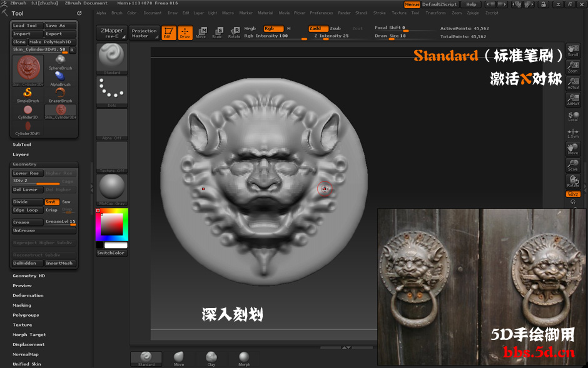Click the SwitchColor button
The height and width of the screenshot is (368, 588).
click(x=111, y=253)
